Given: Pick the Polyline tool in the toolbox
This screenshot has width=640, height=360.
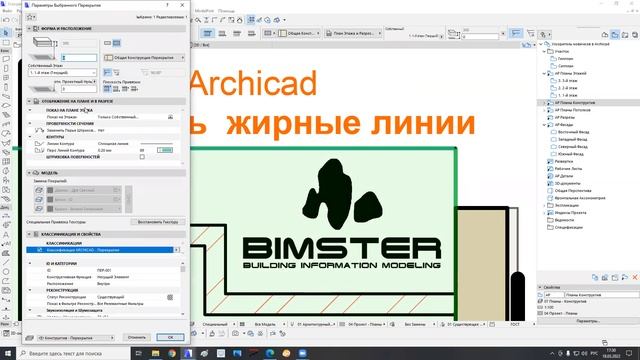Looking at the screenshot, I should 6,281.
